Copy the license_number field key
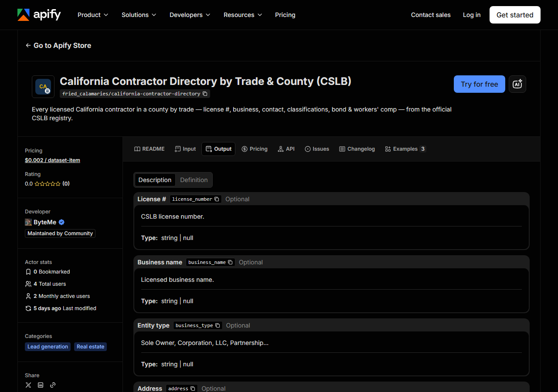The width and height of the screenshot is (558, 392). click(x=217, y=199)
